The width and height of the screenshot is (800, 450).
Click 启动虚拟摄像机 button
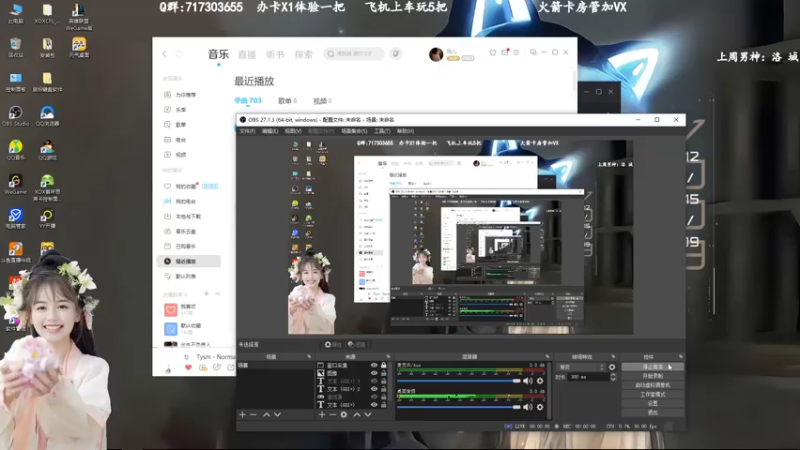[x=653, y=385]
